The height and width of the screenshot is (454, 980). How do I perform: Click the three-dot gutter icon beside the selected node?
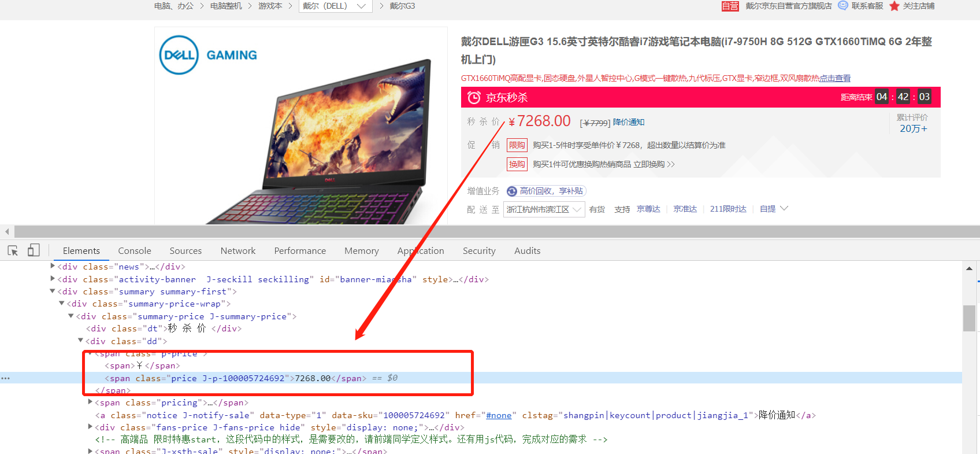[x=6, y=378]
